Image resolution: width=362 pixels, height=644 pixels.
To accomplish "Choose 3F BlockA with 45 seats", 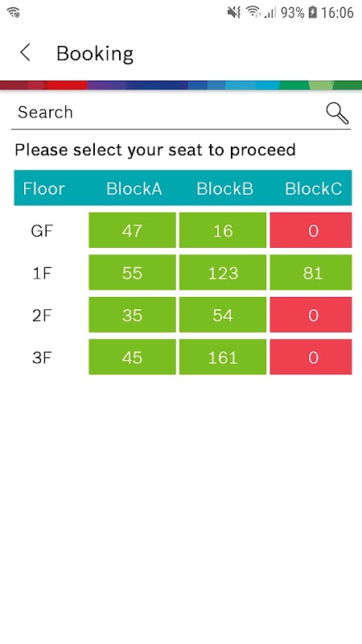I will [x=132, y=357].
